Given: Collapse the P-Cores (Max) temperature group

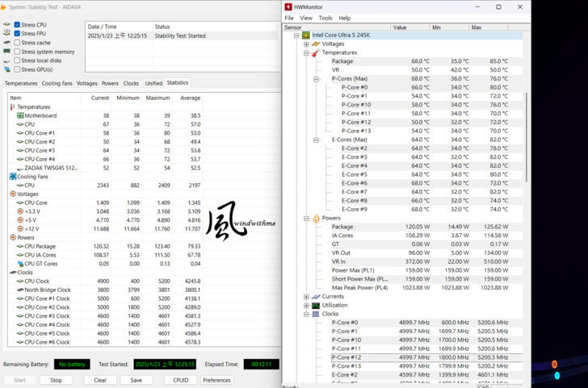Looking at the screenshot, I should (316, 79).
